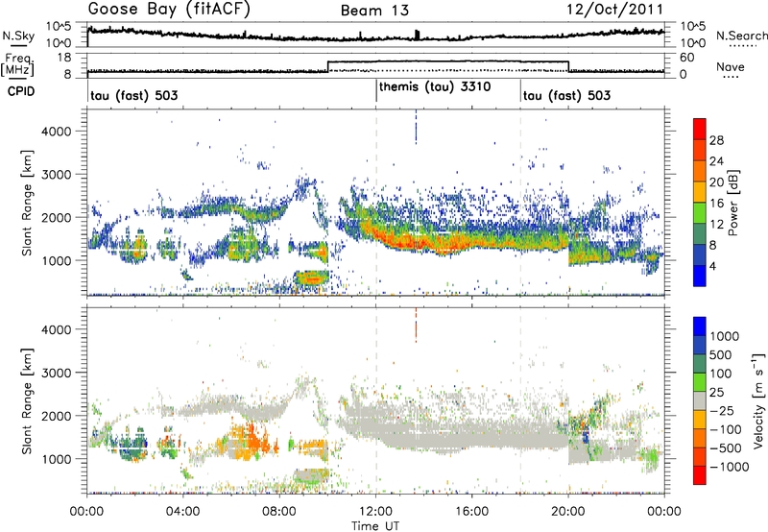Click the '4000' tick on the power panel
768x532 pixels.
tap(56, 132)
